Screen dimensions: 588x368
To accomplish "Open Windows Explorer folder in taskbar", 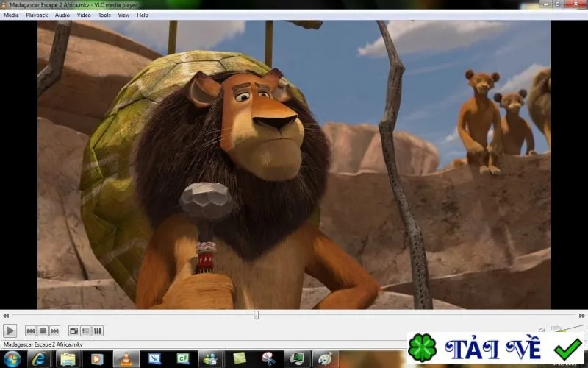I will [68, 359].
